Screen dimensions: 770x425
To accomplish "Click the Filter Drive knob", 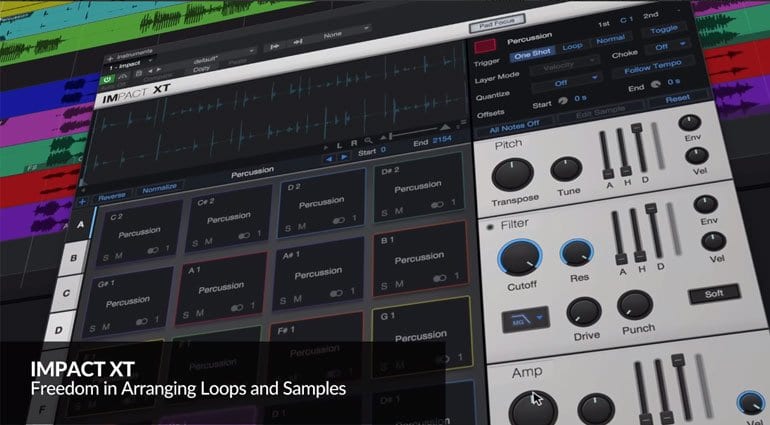I will click(x=584, y=312).
